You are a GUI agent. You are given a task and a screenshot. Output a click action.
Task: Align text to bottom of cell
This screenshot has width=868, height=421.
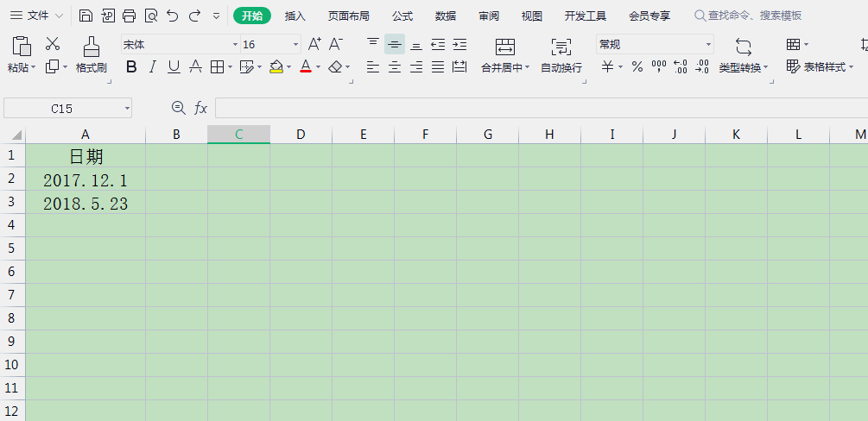[416, 46]
